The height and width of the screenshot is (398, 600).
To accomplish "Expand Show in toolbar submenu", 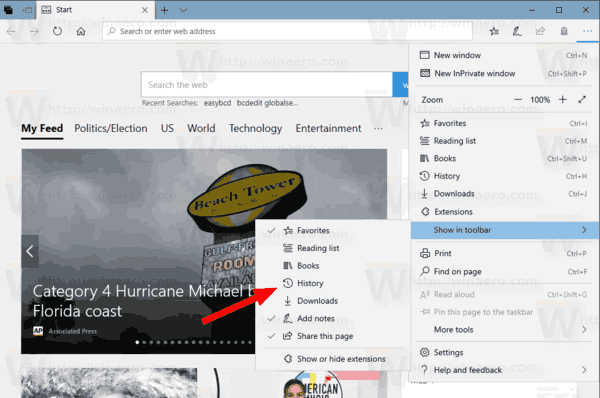I will point(505,230).
